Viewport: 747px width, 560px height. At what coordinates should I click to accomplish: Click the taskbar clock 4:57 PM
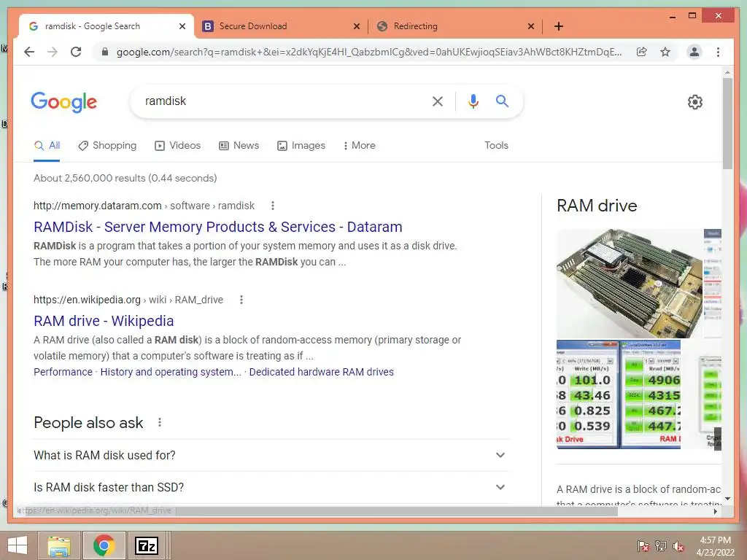pos(715,540)
